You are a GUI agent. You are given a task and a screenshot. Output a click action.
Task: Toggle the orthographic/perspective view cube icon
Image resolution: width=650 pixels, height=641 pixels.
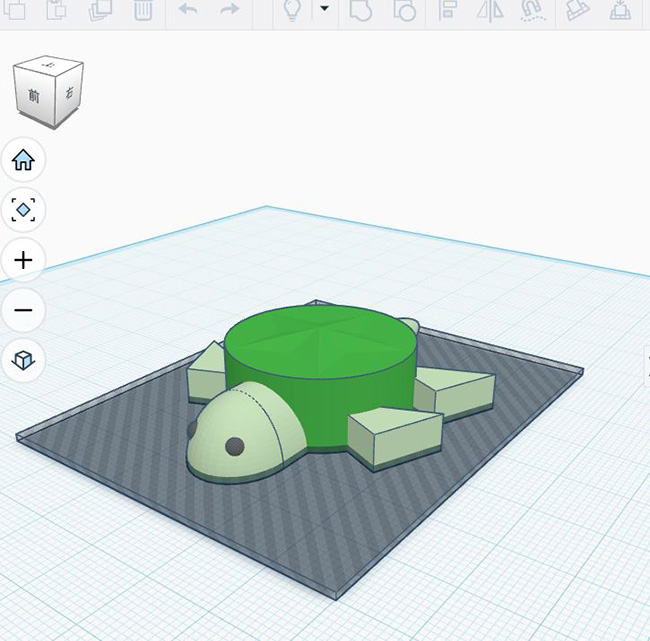(23, 360)
